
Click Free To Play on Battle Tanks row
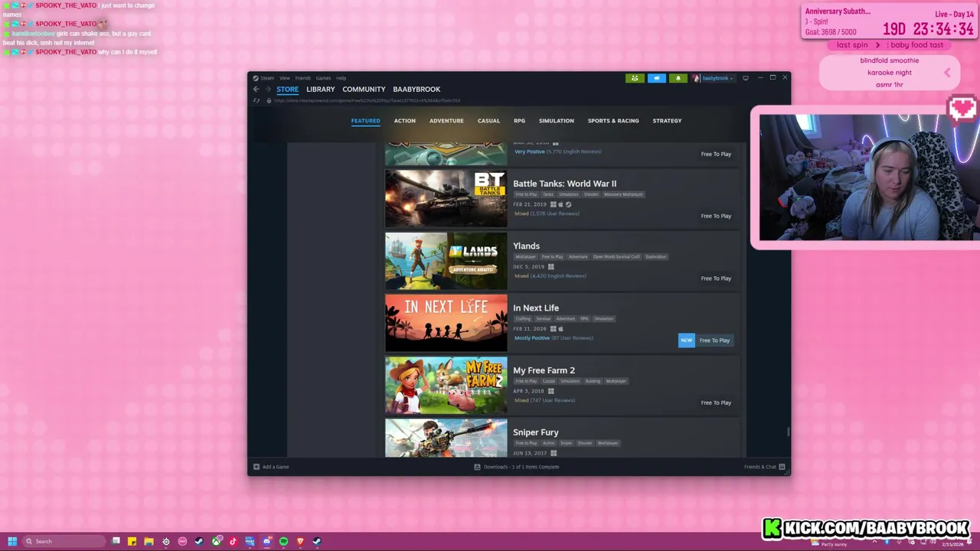coord(716,216)
